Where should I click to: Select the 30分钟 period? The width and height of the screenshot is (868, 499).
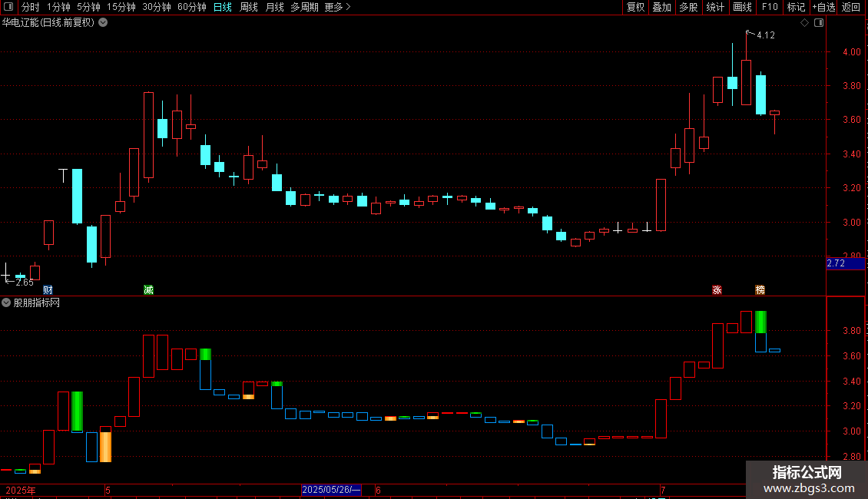[157, 7]
